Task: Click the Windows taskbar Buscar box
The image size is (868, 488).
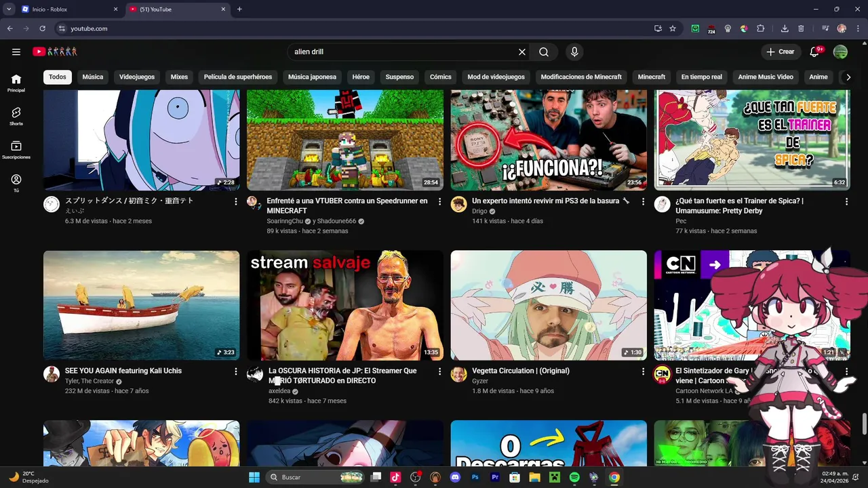Action: 315,477
